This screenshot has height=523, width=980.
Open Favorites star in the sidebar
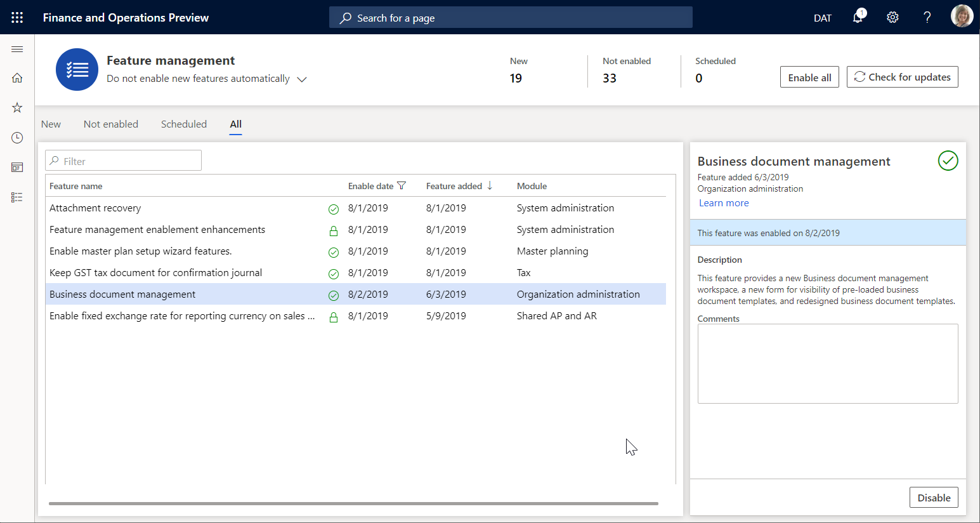[17, 108]
